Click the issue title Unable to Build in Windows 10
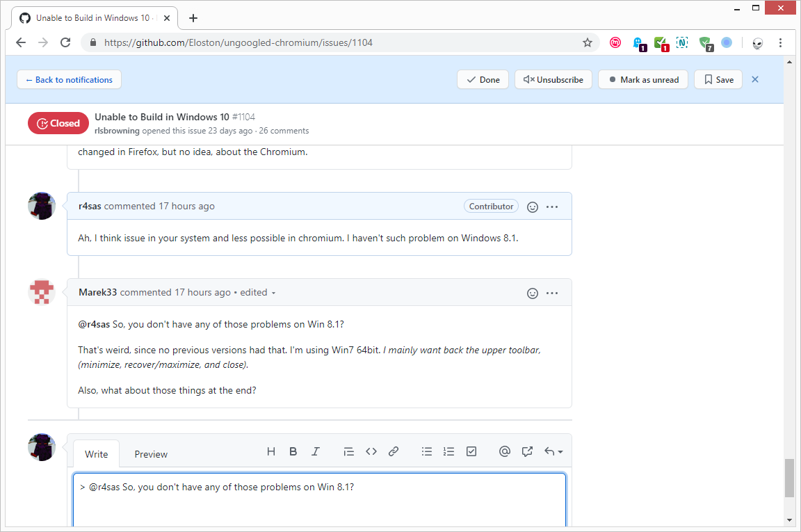The image size is (801, 532). 162,117
